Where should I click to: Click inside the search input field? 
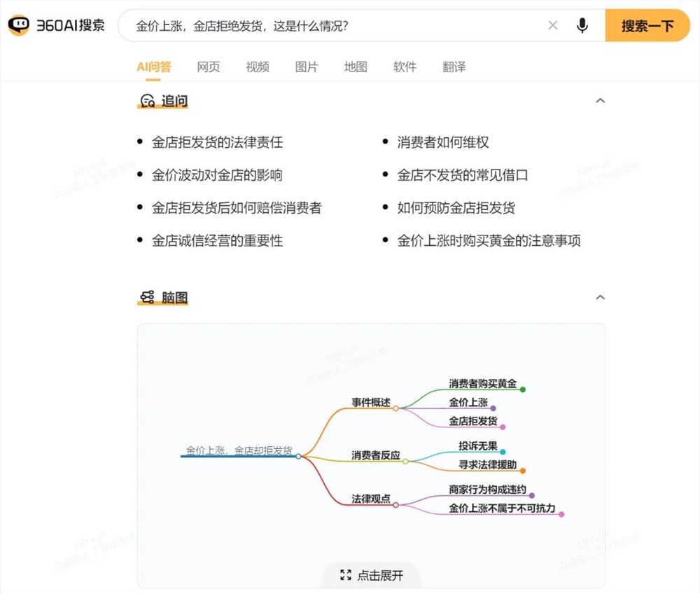315,25
